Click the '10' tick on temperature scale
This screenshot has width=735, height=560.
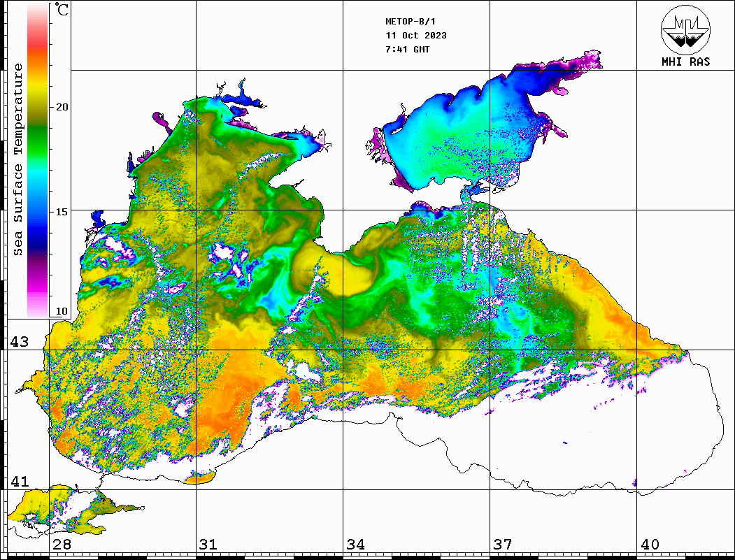pos(62,311)
